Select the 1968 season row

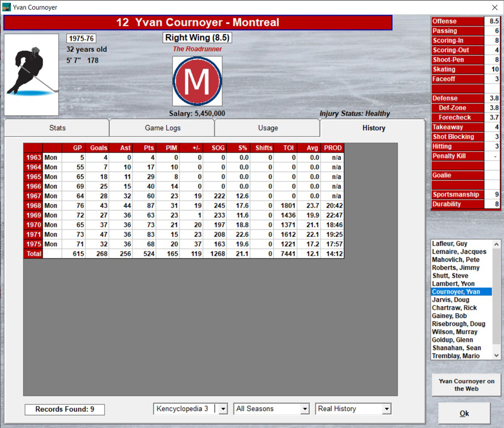33,205
